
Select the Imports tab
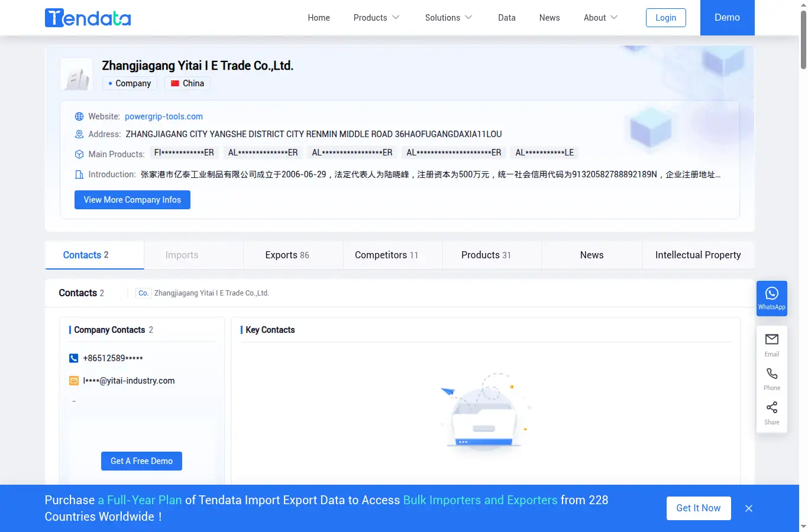[193, 255]
